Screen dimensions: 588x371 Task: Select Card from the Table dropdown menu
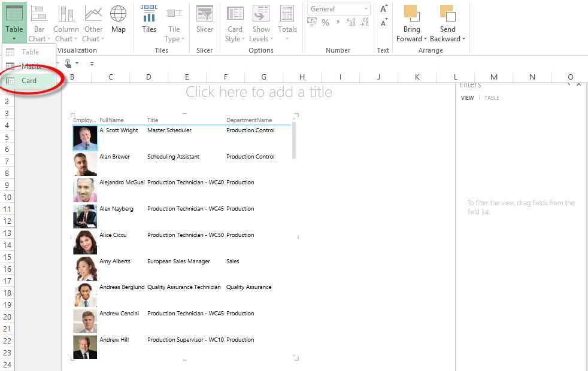pos(29,80)
